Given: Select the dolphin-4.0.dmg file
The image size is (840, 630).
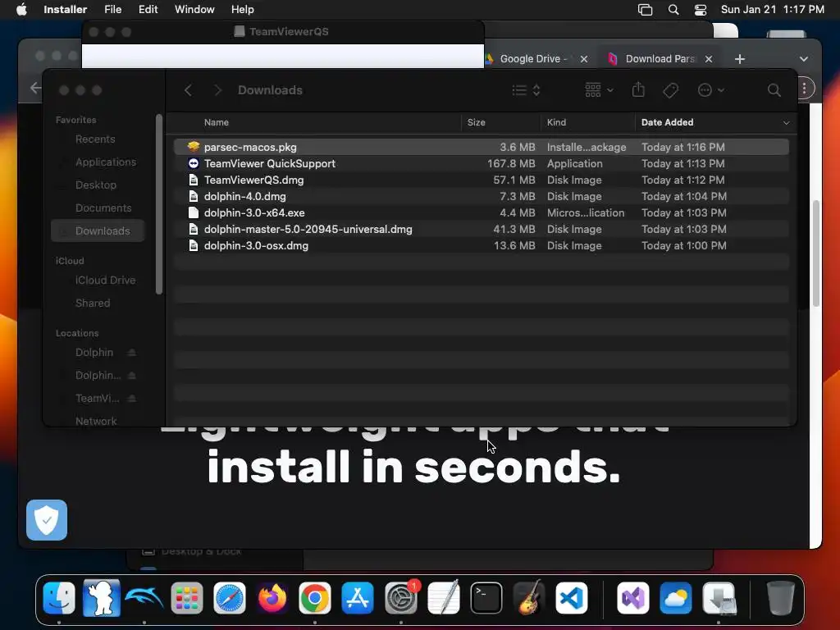Looking at the screenshot, I should pyautogui.click(x=481, y=197).
